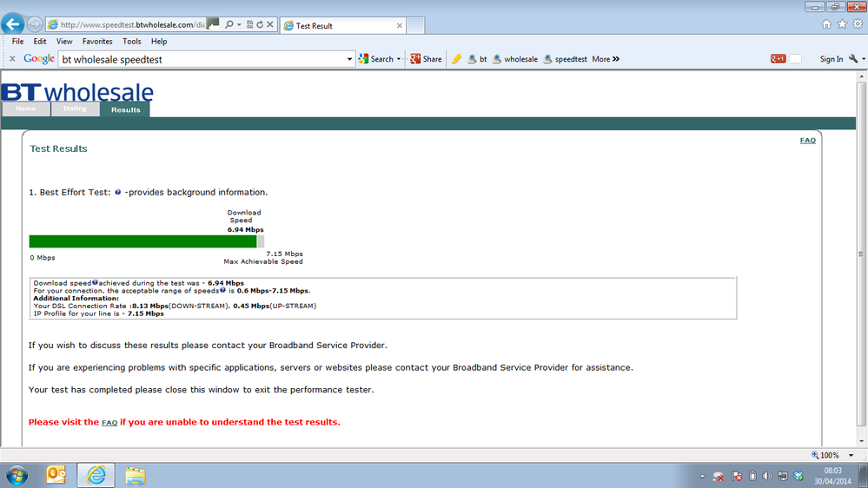Open the Favorites menu
The height and width of the screenshot is (488, 868).
[x=97, y=42]
